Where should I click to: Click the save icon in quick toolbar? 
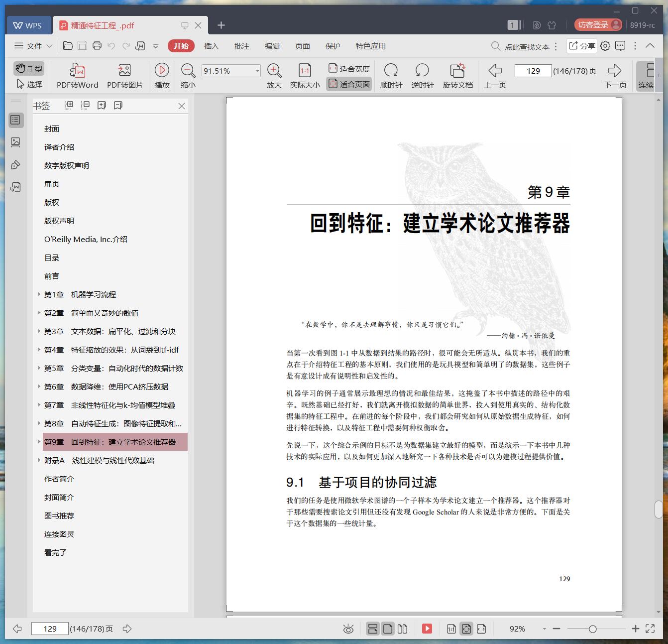83,46
